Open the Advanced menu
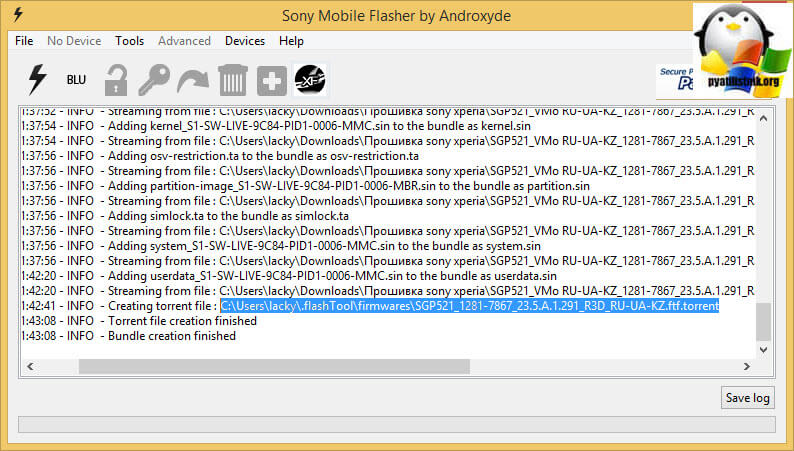This screenshot has height=451, width=794. [184, 41]
